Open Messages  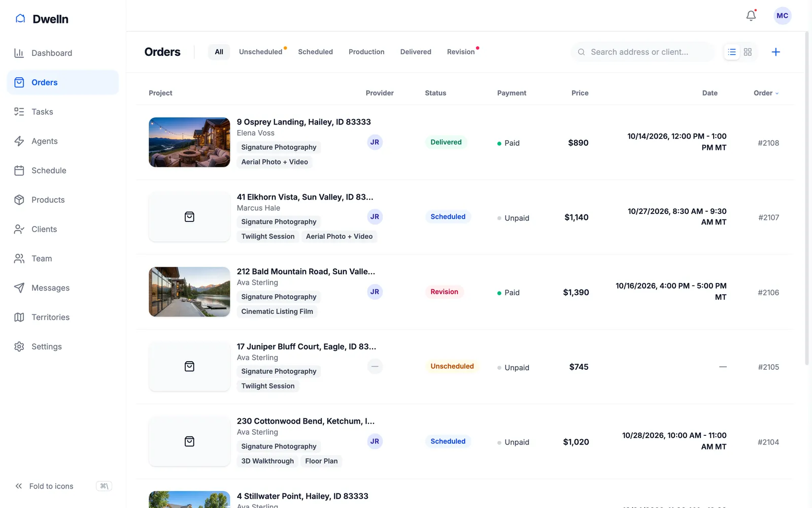(62, 288)
